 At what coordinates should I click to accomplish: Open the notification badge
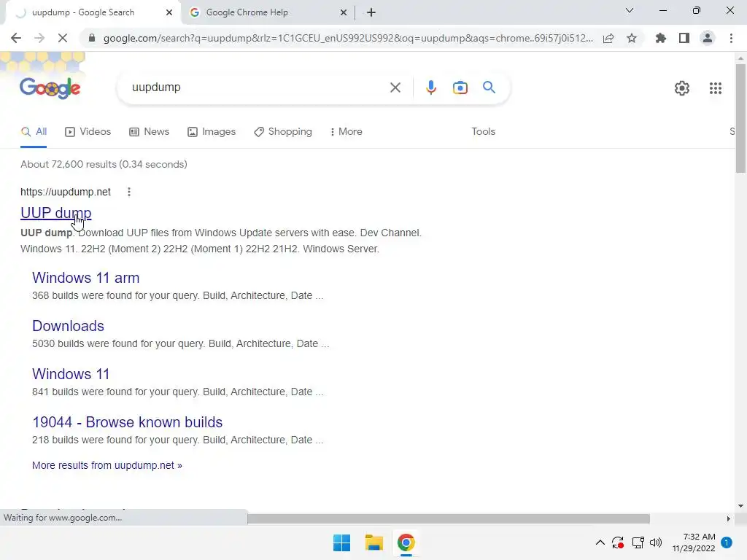point(727,542)
